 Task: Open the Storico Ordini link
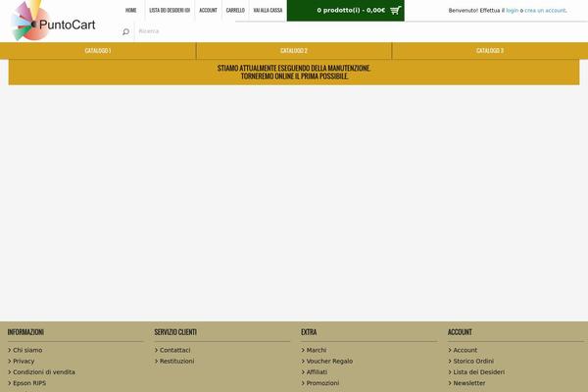pos(473,361)
